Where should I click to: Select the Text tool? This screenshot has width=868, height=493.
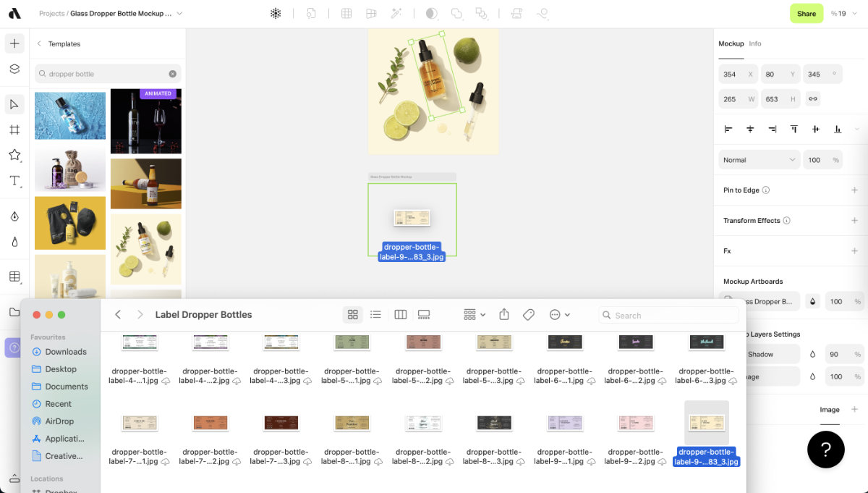(x=14, y=180)
